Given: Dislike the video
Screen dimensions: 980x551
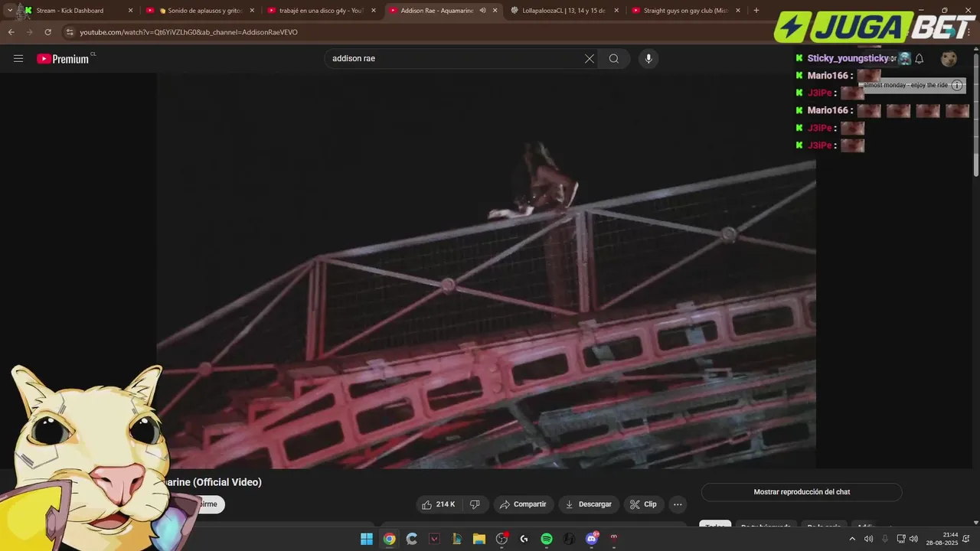Looking at the screenshot, I should point(475,504).
